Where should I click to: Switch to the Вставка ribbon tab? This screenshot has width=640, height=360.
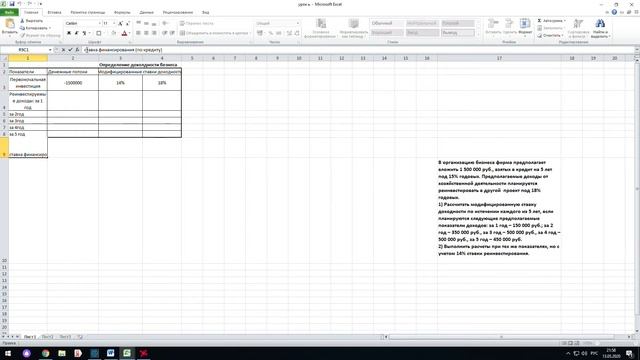(x=54, y=12)
